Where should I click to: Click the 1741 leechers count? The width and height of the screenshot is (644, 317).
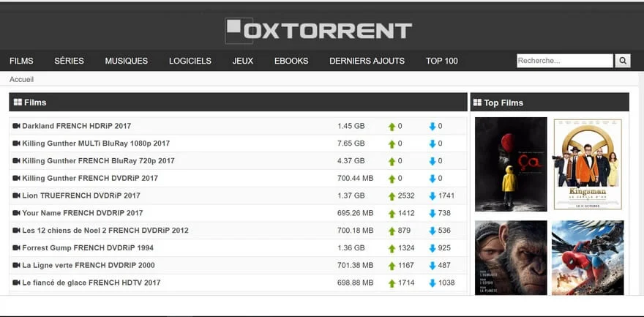446,195
